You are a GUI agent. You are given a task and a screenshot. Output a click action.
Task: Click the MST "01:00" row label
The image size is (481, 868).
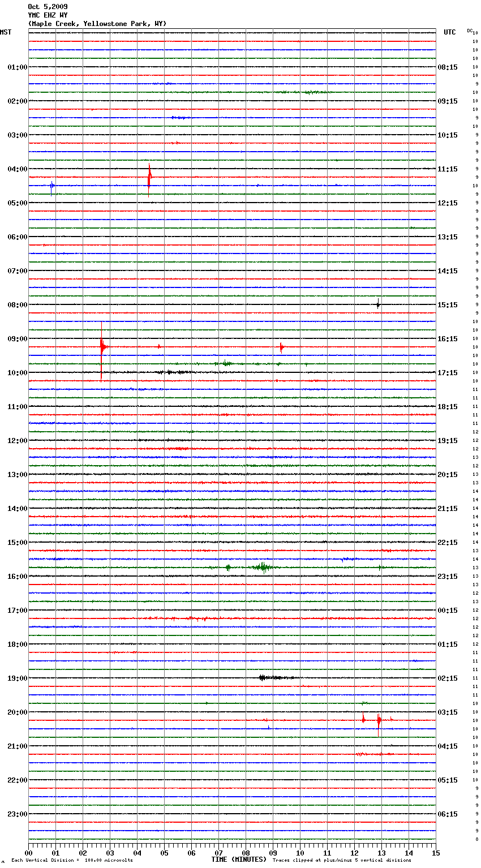pyautogui.click(x=18, y=67)
